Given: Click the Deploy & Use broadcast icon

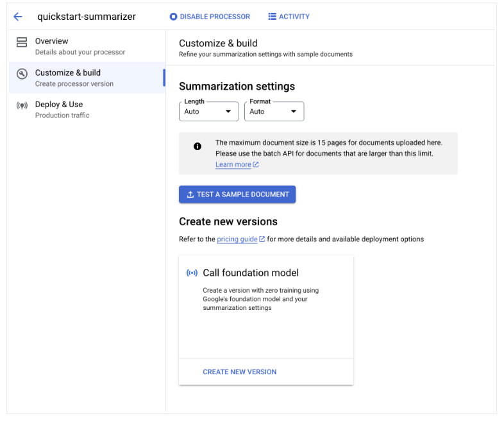Looking at the screenshot, I should pyautogui.click(x=22, y=106).
